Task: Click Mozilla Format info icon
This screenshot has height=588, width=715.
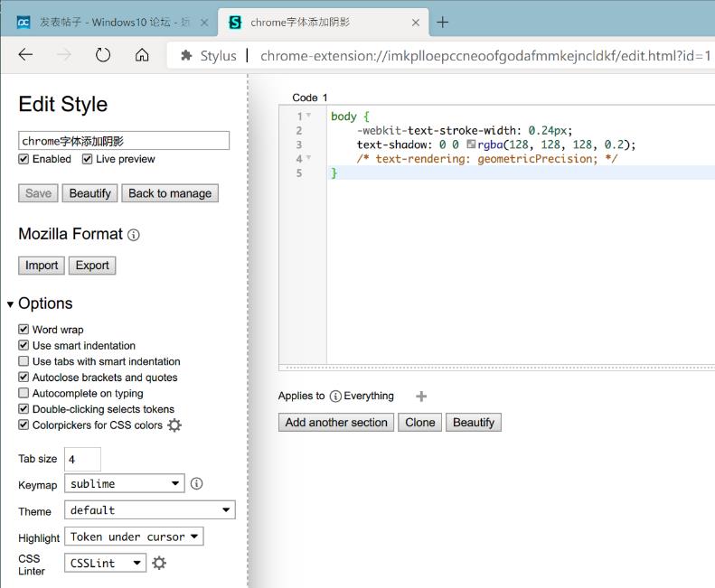Action: (134, 235)
